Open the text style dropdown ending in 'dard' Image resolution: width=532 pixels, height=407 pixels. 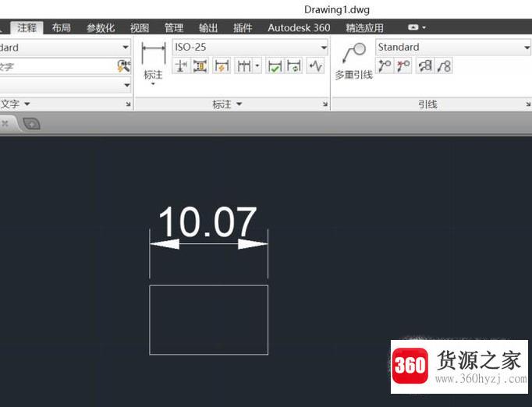point(126,47)
